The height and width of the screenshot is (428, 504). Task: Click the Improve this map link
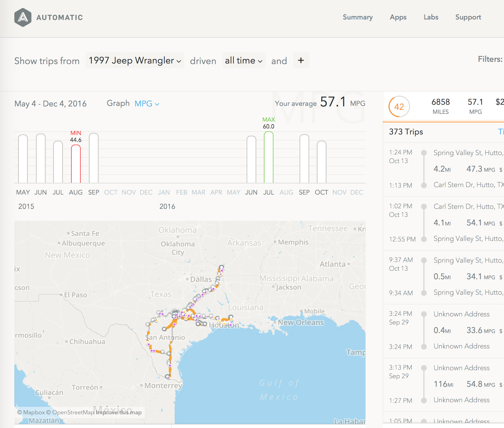click(119, 412)
